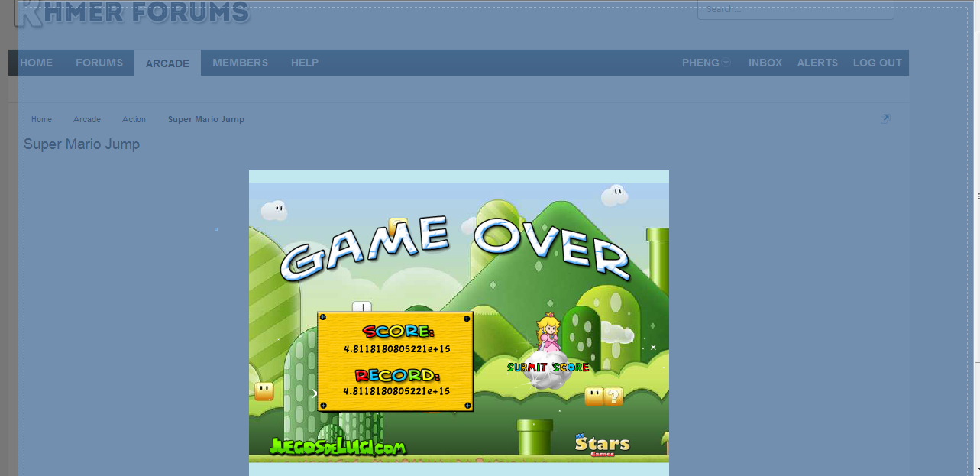Screen dimensions: 980x476
Task: Open the Juegosdeluci.com logo link in the game
Action: click(338, 447)
